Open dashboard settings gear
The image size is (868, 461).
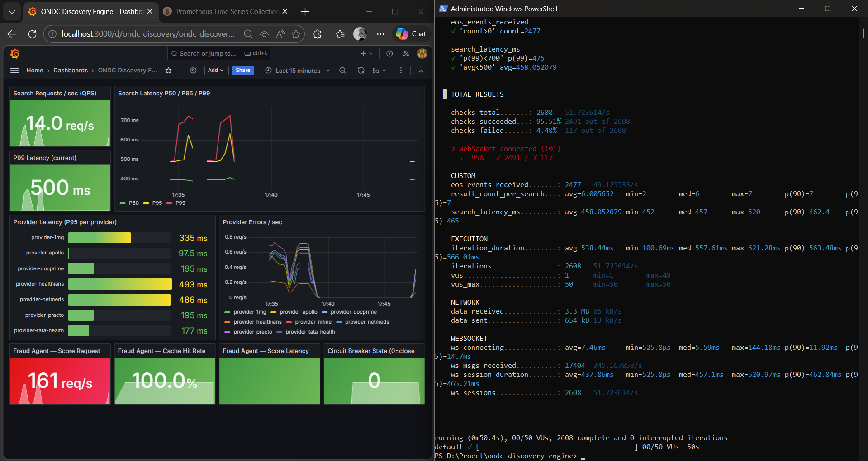coord(193,71)
